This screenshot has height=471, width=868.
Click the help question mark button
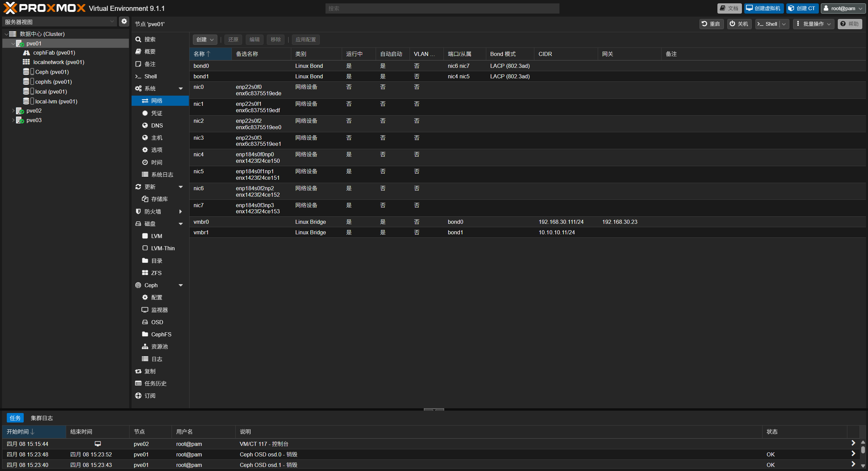(x=850, y=24)
